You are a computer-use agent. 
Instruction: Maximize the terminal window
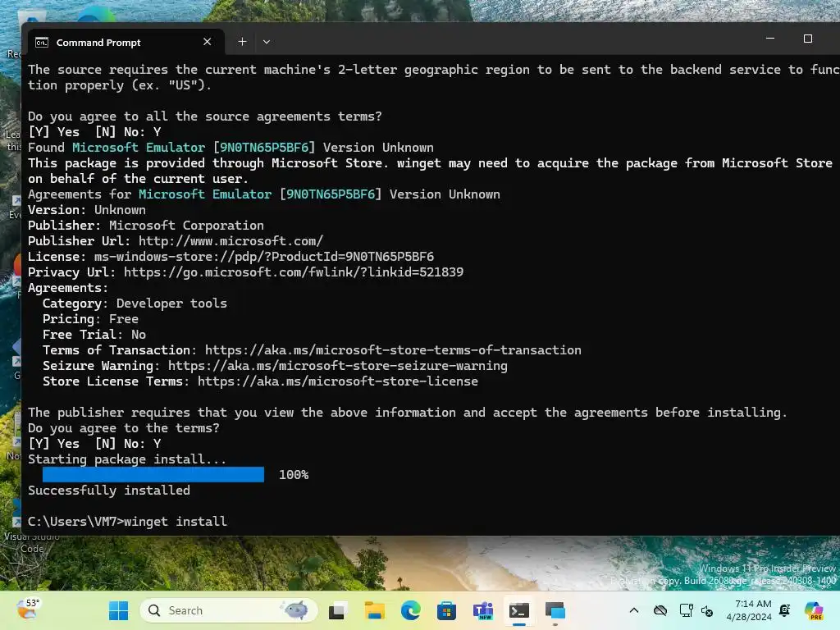[808, 39]
